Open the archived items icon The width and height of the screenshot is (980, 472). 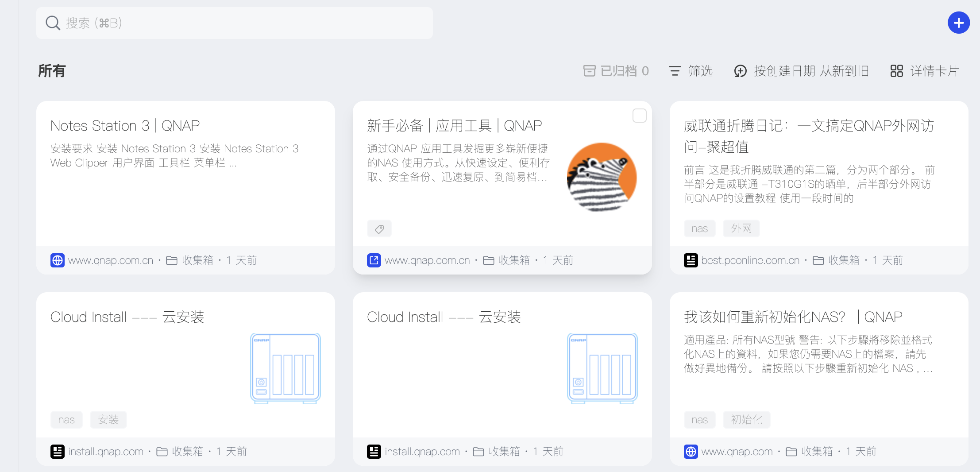pos(589,71)
